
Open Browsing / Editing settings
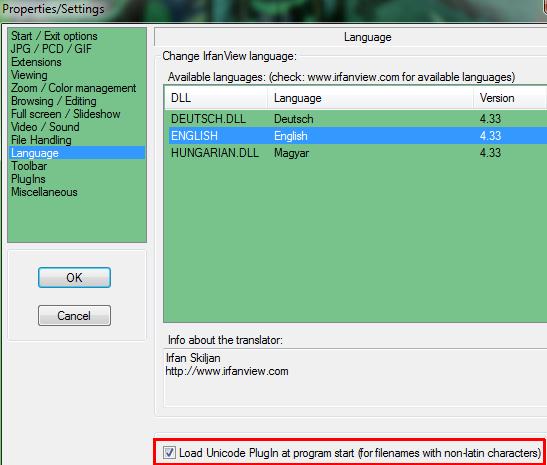pos(54,101)
